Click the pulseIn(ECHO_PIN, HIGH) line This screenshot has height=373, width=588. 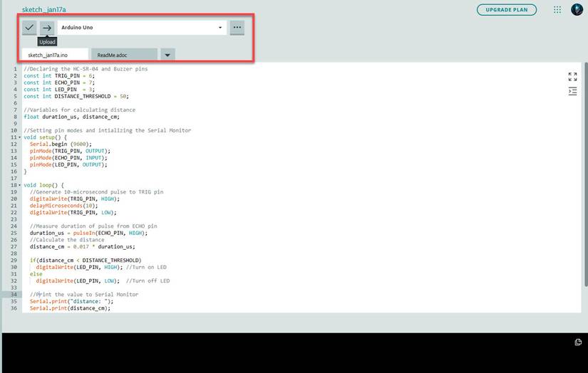tap(89, 233)
